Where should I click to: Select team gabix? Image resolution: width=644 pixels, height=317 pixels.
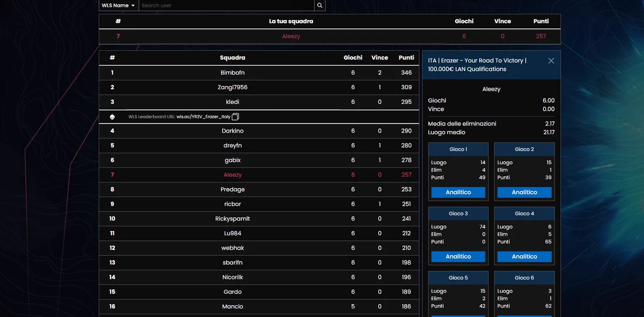[x=232, y=160]
